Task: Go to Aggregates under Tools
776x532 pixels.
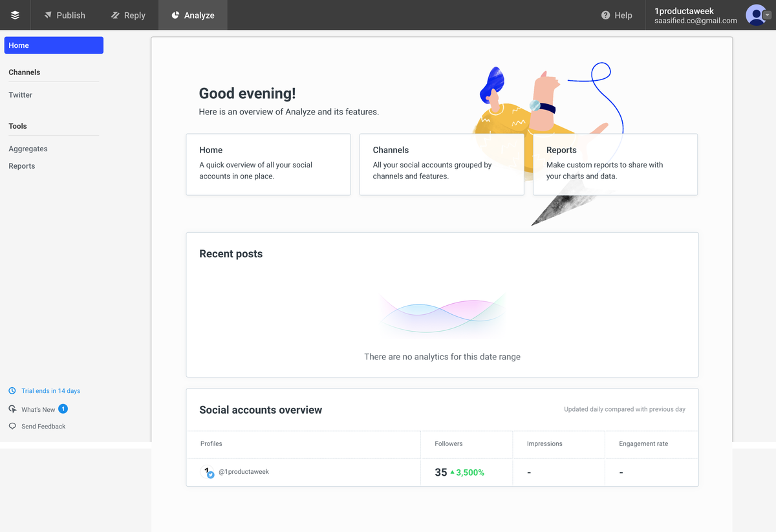Action: 28,149
